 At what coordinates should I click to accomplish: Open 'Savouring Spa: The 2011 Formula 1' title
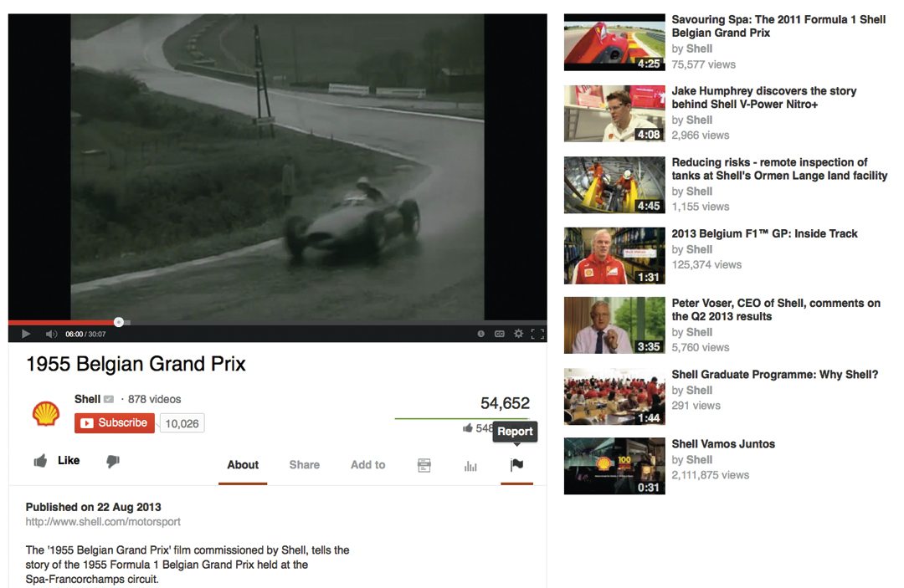coord(778,26)
